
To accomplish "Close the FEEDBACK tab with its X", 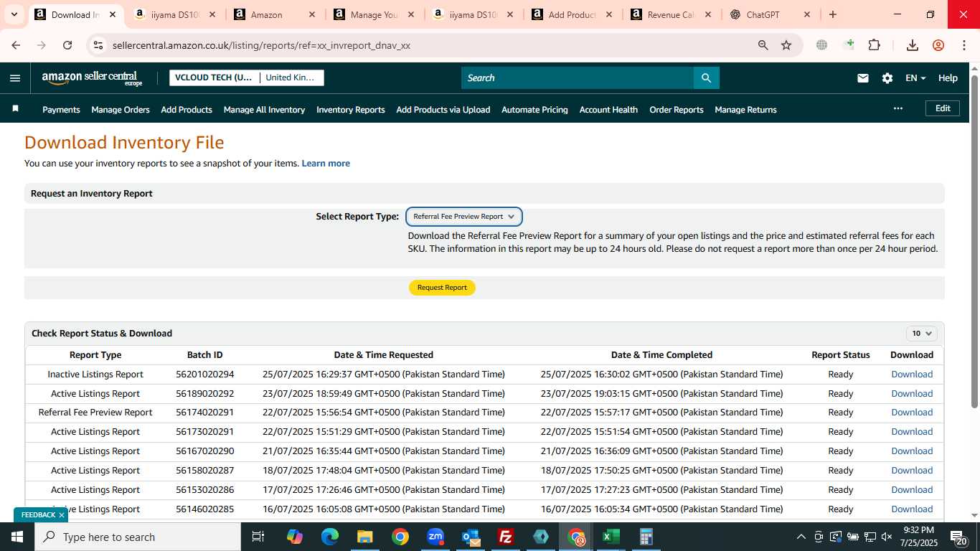I will (x=62, y=515).
